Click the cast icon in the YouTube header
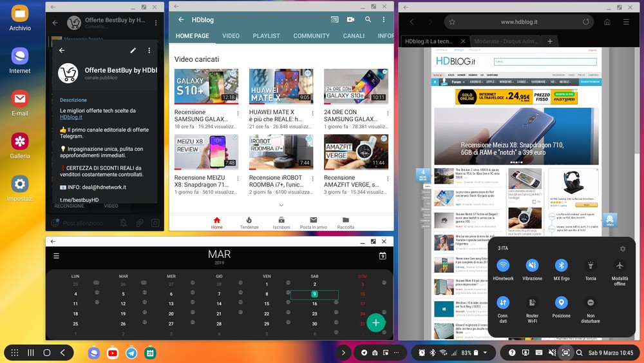The image size is (644, 363). click(x=335, y=19)
